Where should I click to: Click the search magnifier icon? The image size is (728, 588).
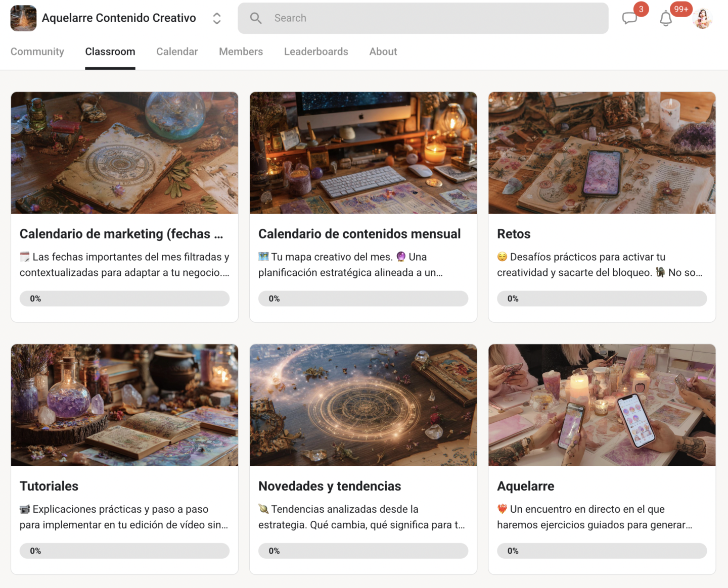coord(256,18)
